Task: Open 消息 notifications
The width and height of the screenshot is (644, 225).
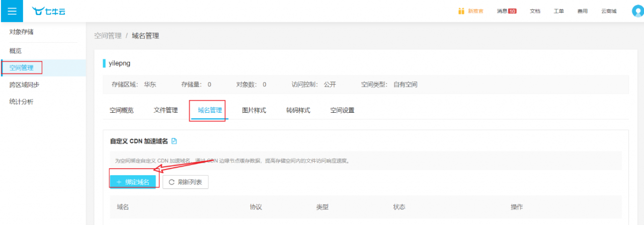Action: point(507,11)
